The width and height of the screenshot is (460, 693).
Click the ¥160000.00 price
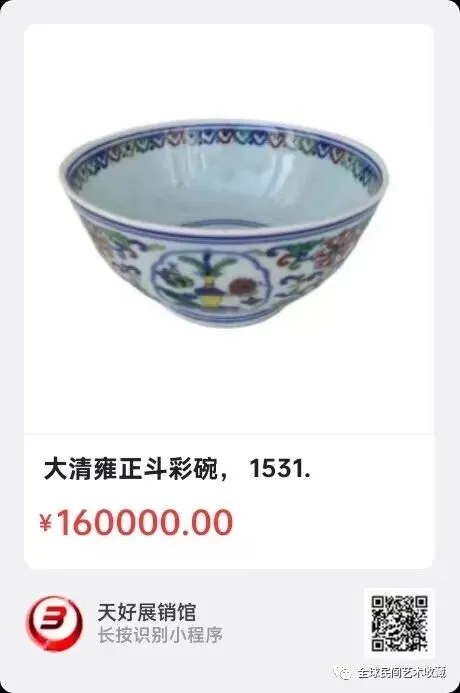(x=136, y=522)
